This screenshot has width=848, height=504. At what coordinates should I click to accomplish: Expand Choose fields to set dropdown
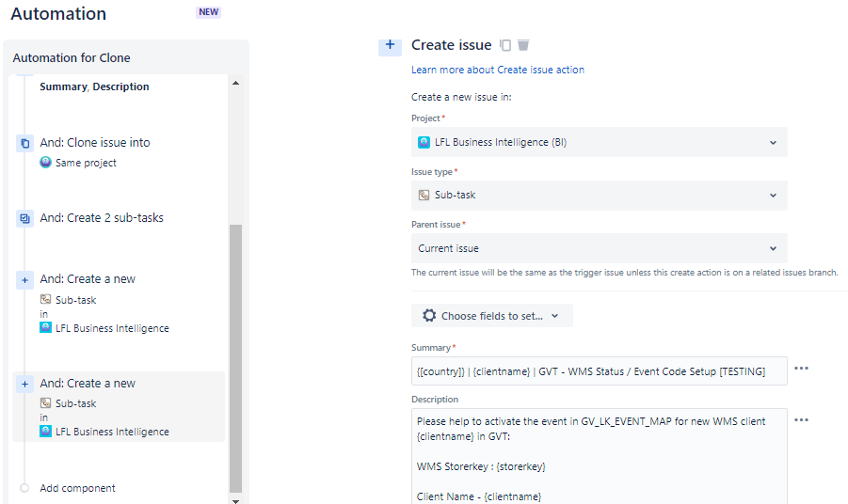(x=491, y=316)
